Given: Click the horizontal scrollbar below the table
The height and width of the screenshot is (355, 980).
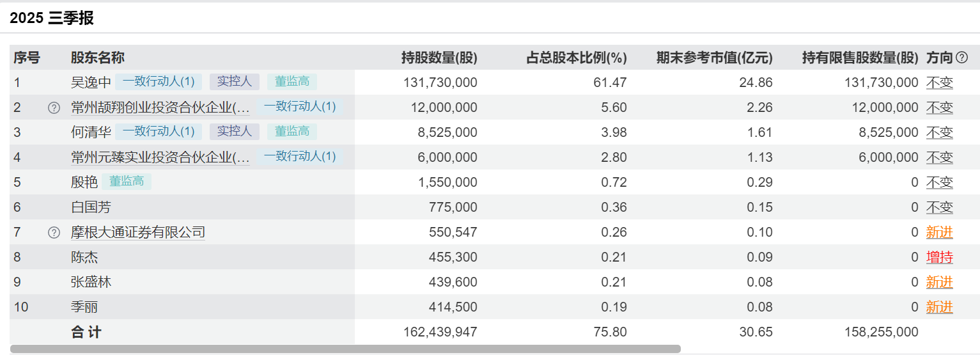Looking at the screenshot, I should [345, 349].
